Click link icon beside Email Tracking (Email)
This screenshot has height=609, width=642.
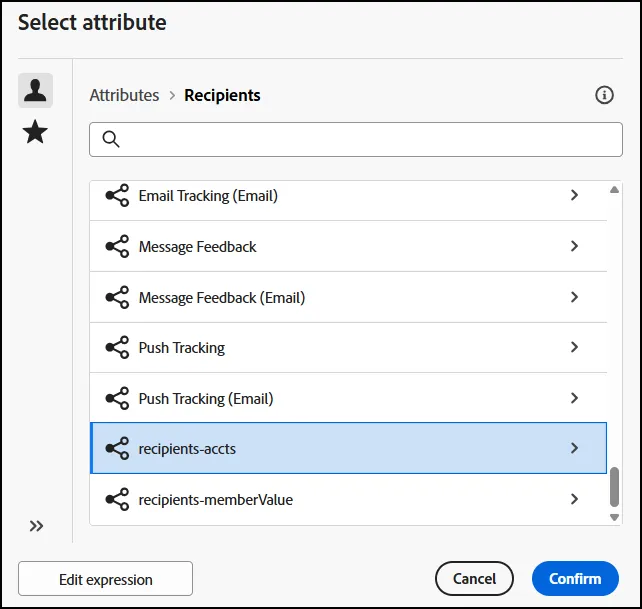click(117, 195)
